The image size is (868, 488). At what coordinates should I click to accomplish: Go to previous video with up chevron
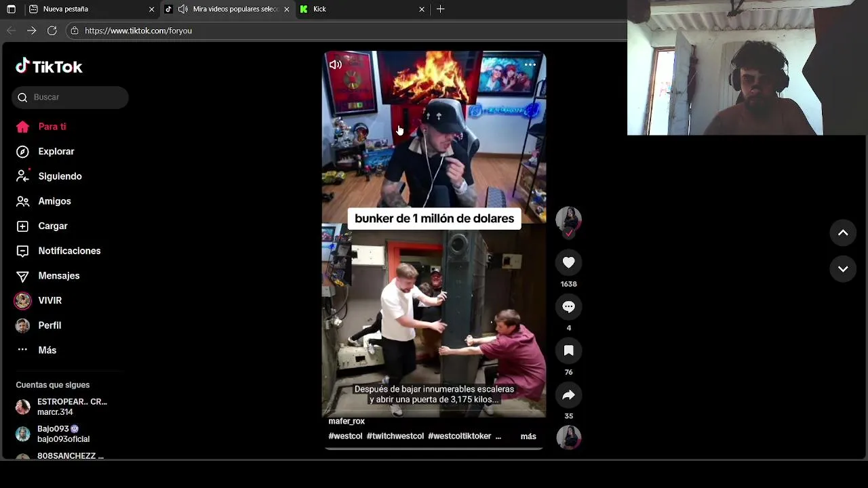pyautogui.click(x=843, y=233)
